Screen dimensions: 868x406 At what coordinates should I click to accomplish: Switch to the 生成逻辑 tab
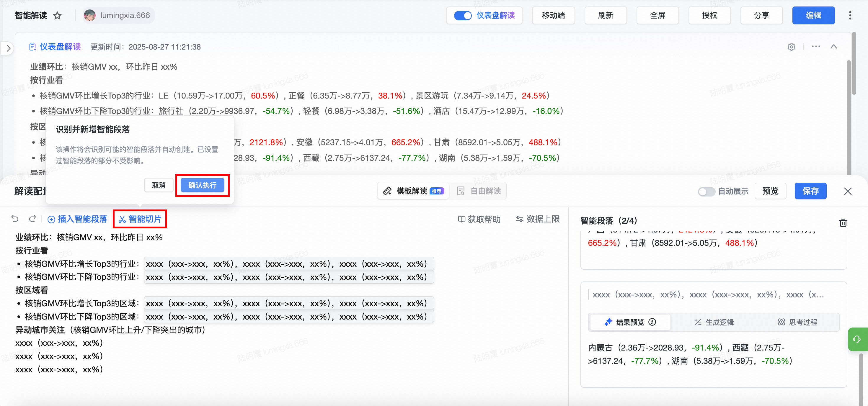714,322
